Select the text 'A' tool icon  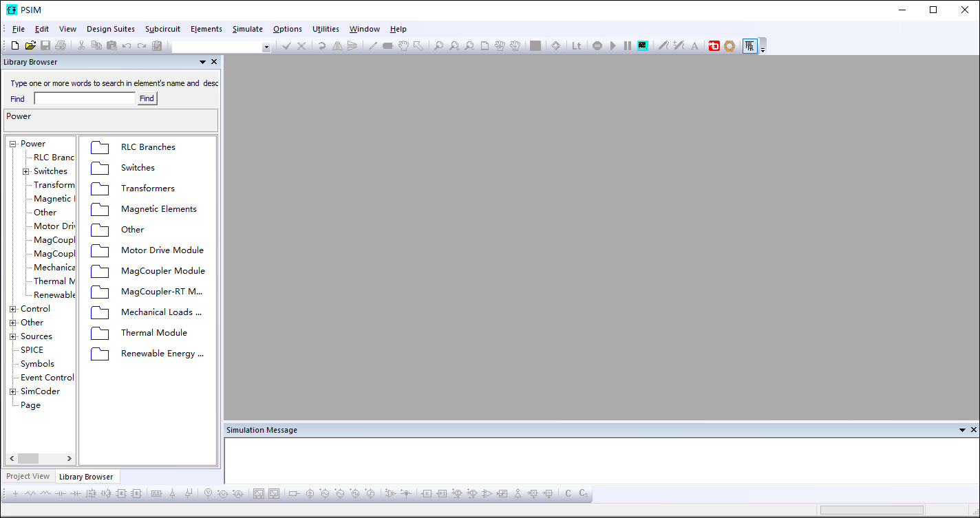694,46
